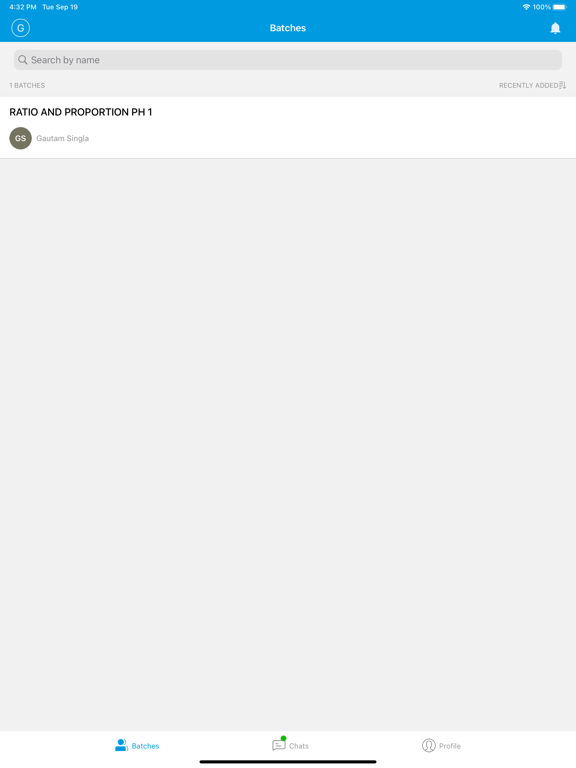Tap the circled G account avatar
Screen dimensions: 576x768
[x=21, y=28]
